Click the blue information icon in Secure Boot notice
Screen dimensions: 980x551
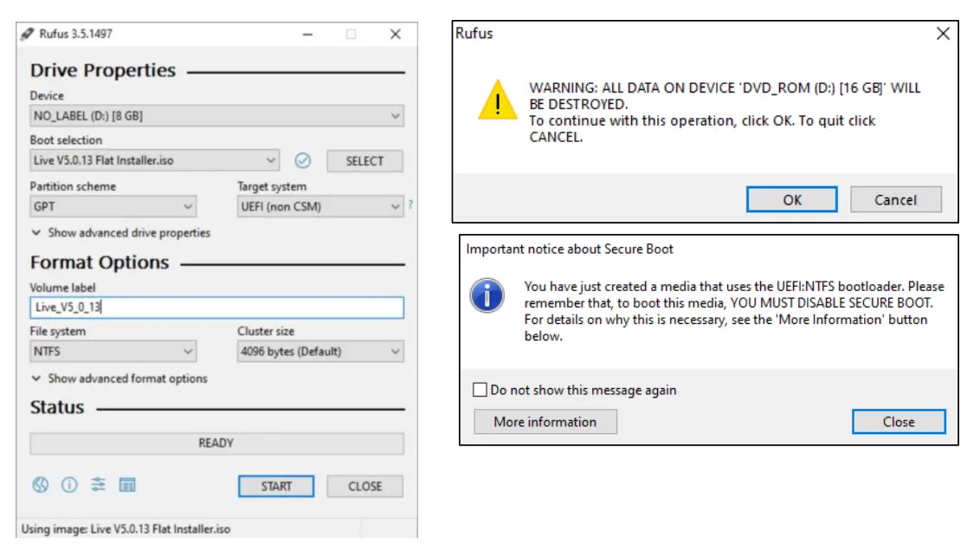[487, 295]
